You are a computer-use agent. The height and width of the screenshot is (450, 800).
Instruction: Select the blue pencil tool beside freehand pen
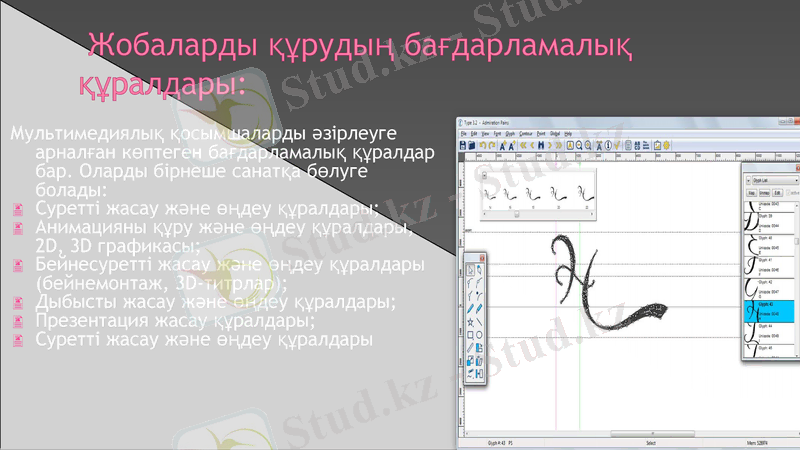(479, 309)
